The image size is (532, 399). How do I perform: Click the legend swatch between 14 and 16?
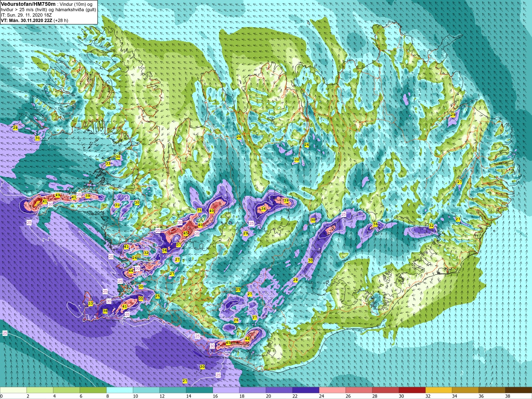point(199,390)
